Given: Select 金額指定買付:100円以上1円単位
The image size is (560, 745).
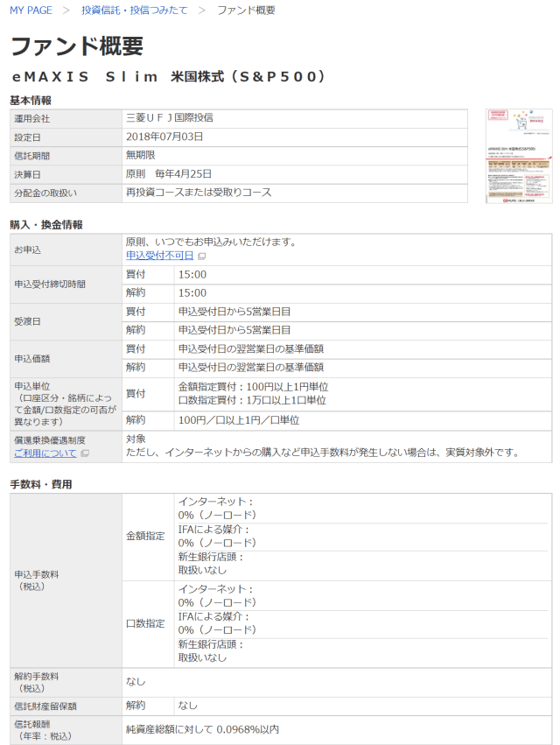Looking at the screenshot, I should [x=253, y=387].
